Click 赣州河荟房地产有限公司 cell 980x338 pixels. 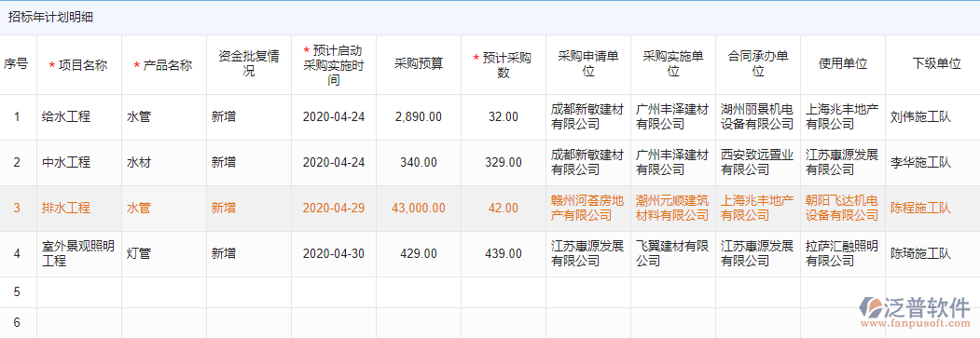coord(588,209)
